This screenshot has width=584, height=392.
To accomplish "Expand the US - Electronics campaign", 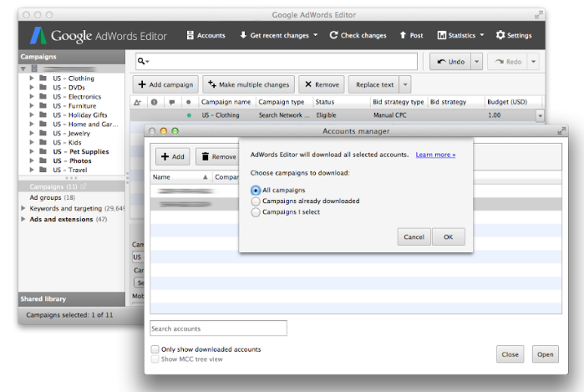I will [x=32, y=97].
